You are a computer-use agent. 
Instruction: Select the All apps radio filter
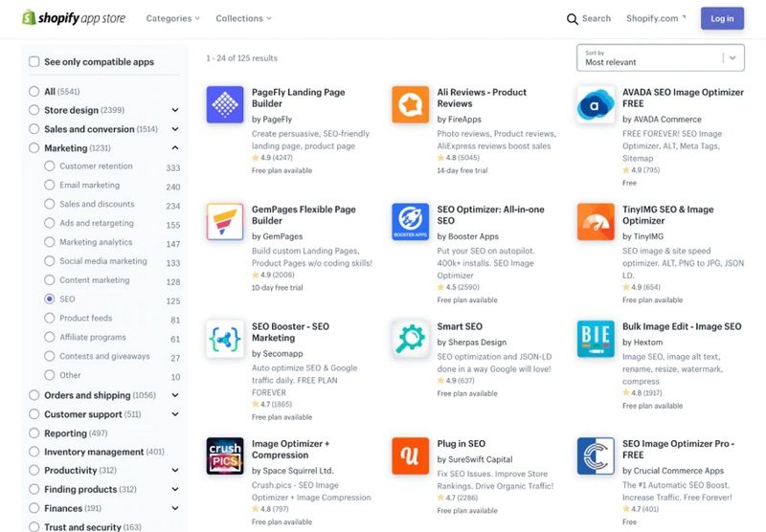click(34, 91)
